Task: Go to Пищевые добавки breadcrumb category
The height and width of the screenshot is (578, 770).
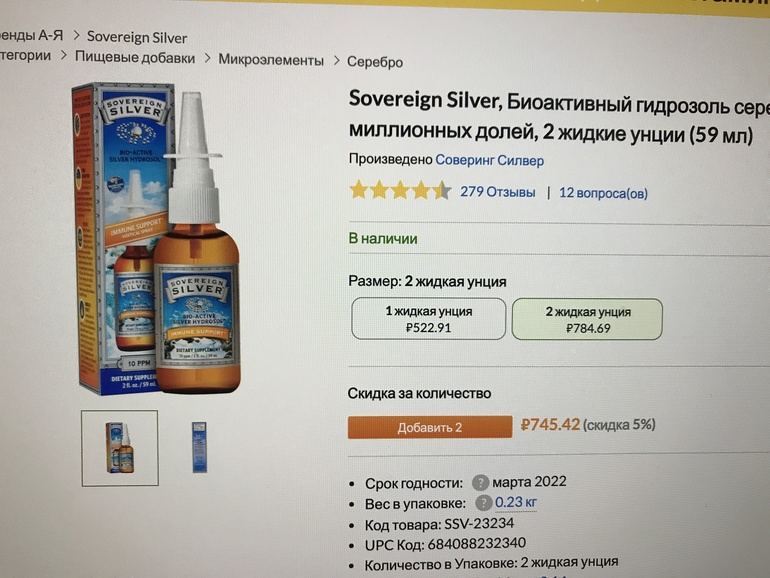Action: click(135, 58)
